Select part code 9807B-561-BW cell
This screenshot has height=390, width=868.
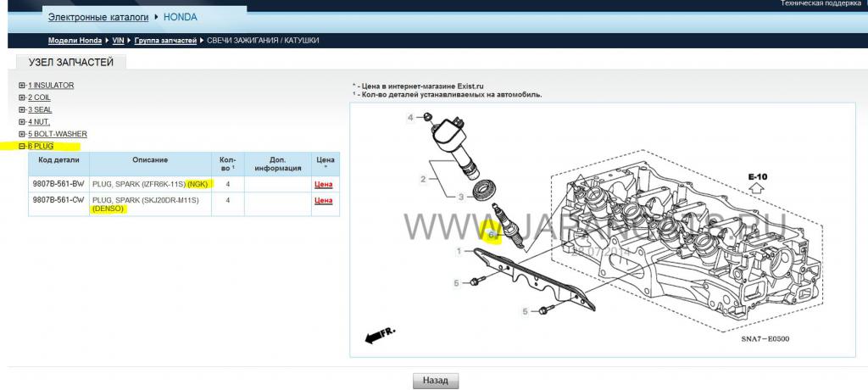coord(58,184)
